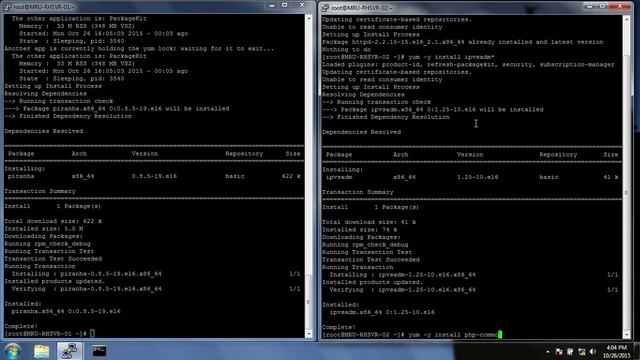Maximize the MRU-RHSVR-01 PuTTY window
640x360 pixels.
click(x=284, y=5)
